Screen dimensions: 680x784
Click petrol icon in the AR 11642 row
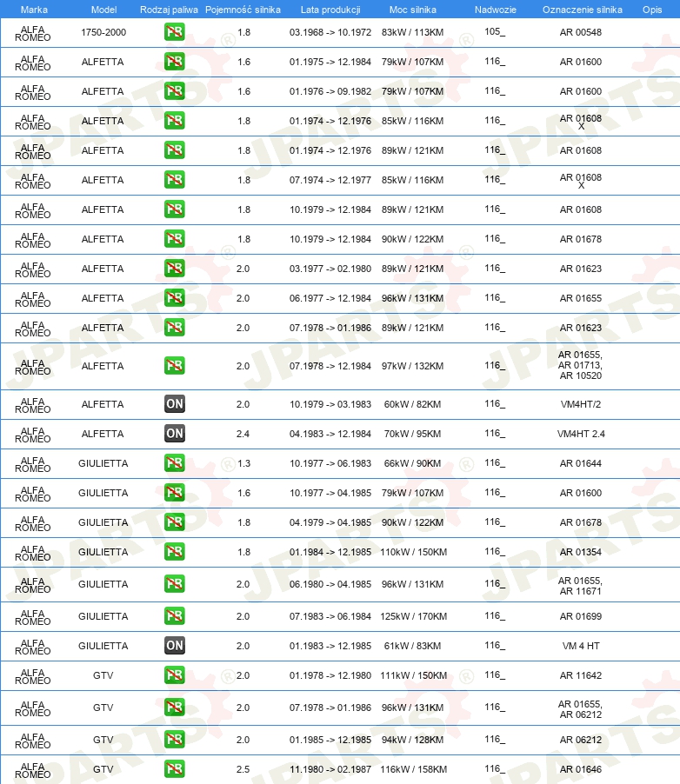175,675
